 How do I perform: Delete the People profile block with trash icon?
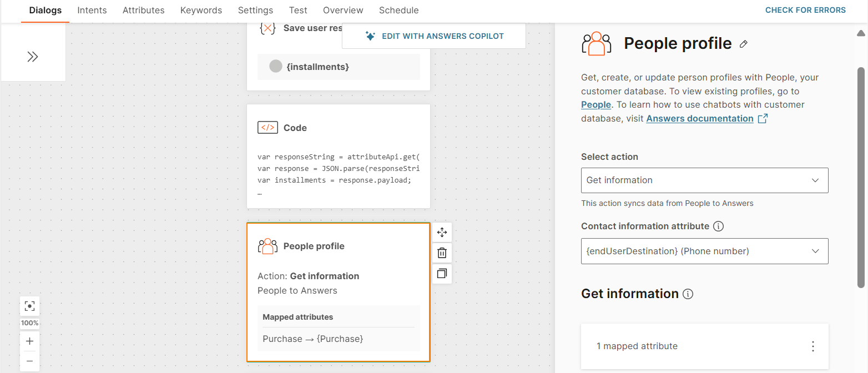[442, 253]
